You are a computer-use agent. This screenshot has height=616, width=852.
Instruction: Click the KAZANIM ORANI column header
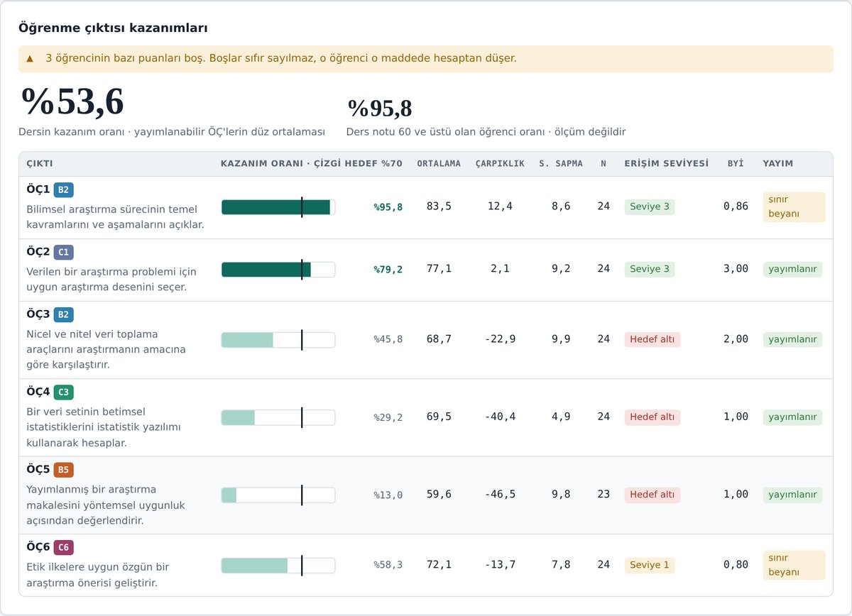(312, 164)
